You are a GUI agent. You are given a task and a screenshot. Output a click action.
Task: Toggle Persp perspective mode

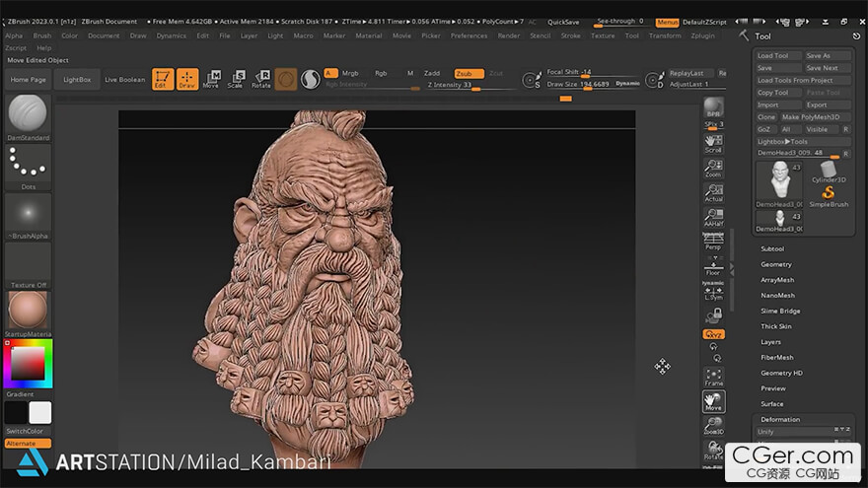click(713, 242)
